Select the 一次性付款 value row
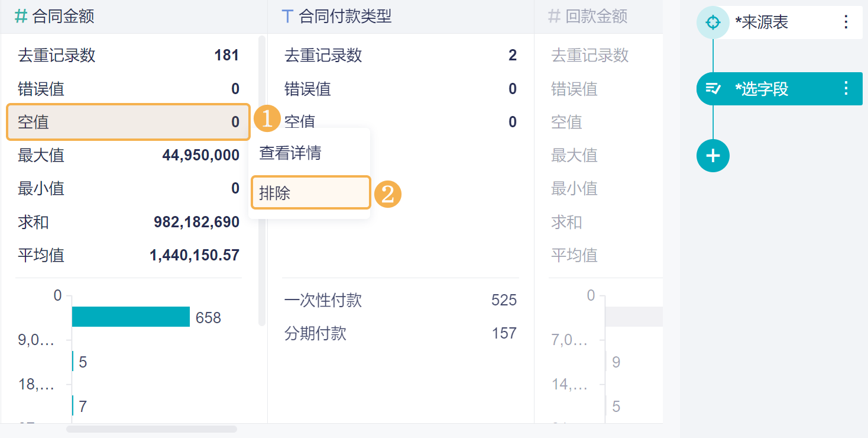 (400, 300)
